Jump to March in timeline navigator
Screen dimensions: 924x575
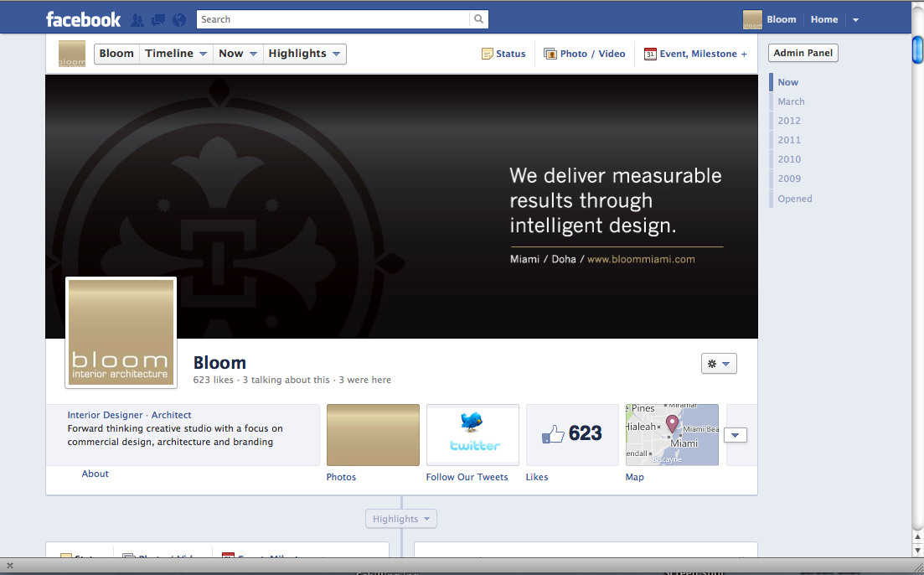[791, 101]
